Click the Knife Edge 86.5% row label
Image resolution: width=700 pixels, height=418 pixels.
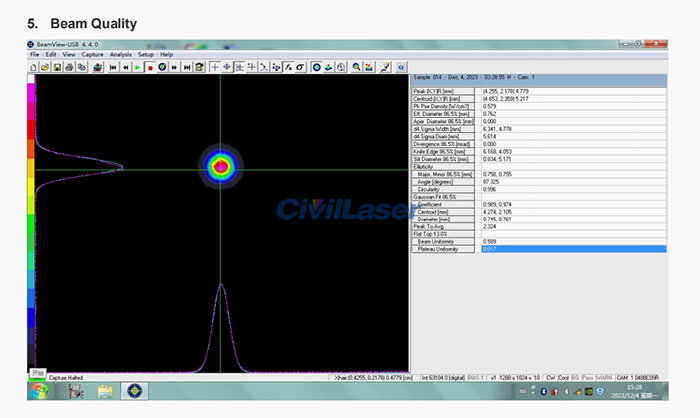[x=443, y=151]
